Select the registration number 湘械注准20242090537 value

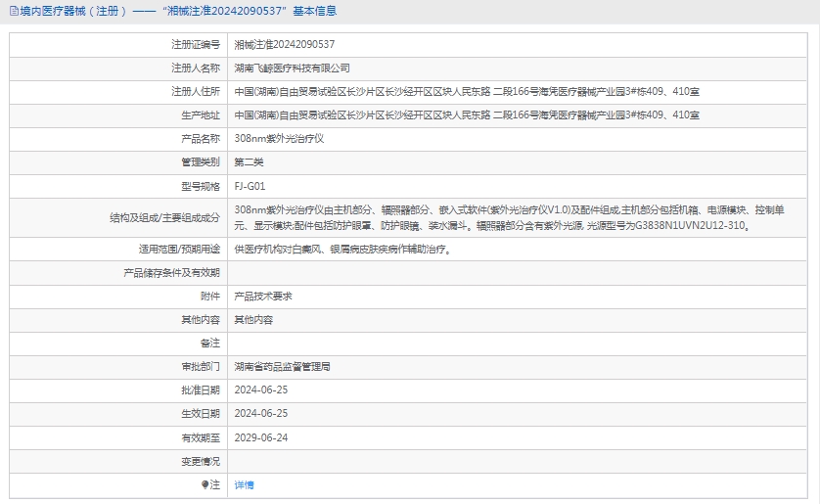[285, 44]
